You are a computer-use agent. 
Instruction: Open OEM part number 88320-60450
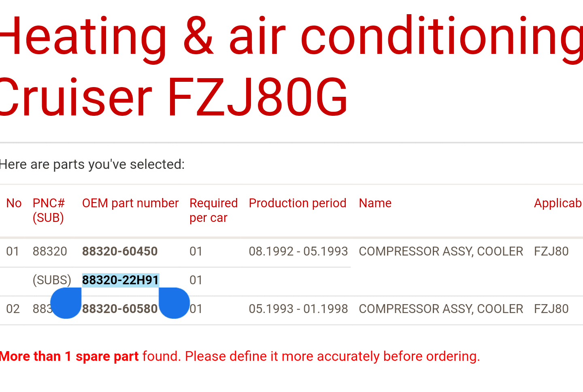point(120,251)
